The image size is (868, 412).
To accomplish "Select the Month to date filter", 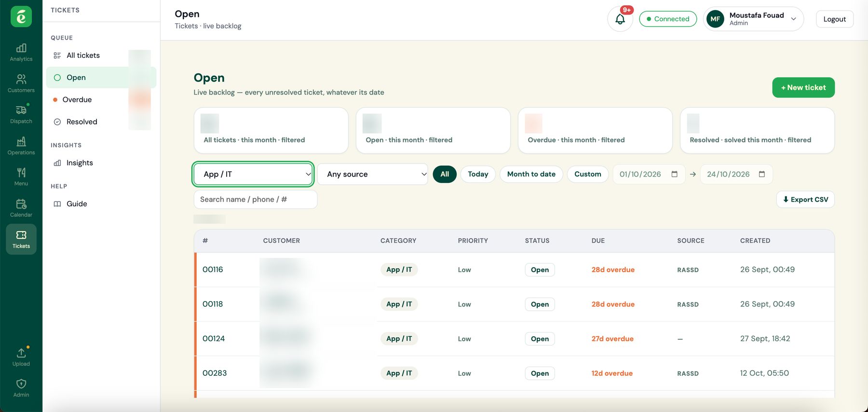I will [531, 174].
